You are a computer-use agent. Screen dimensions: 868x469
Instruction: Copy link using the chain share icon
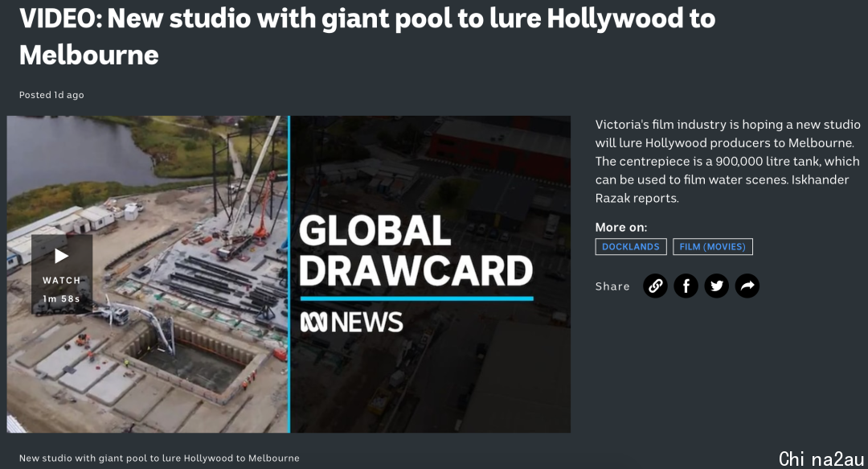(655, 286)
